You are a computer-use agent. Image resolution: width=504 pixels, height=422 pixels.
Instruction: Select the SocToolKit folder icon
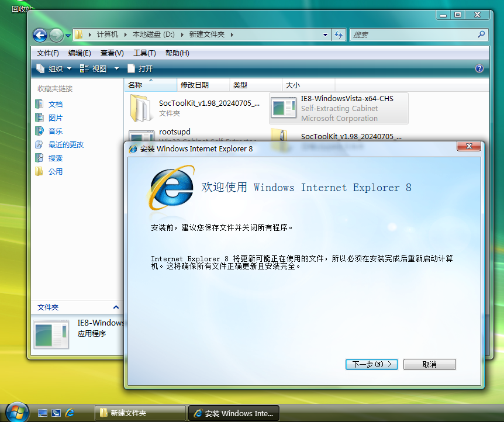[x=141, y=108]
